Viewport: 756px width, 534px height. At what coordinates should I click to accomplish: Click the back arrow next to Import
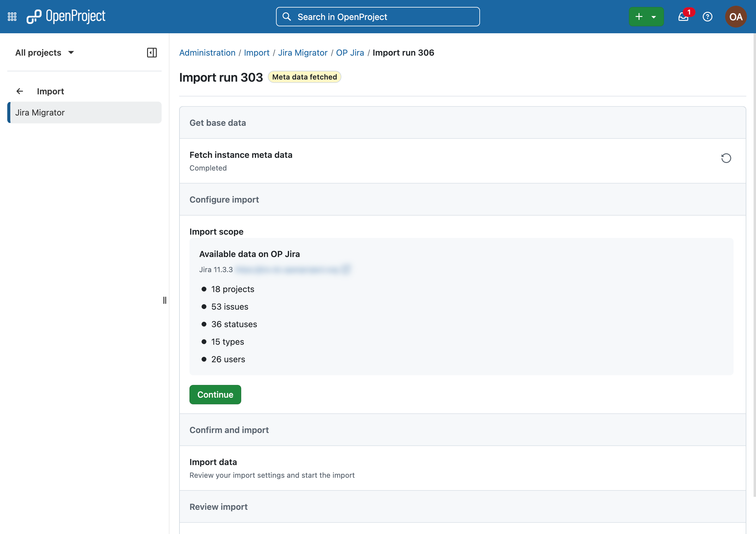tap(20, 91)
